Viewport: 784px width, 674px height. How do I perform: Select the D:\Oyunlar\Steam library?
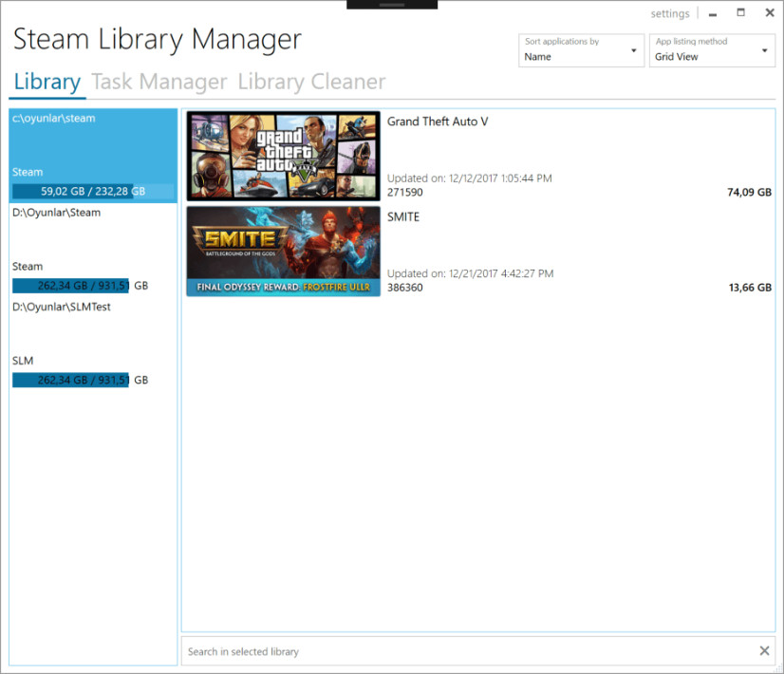(93, 250)
